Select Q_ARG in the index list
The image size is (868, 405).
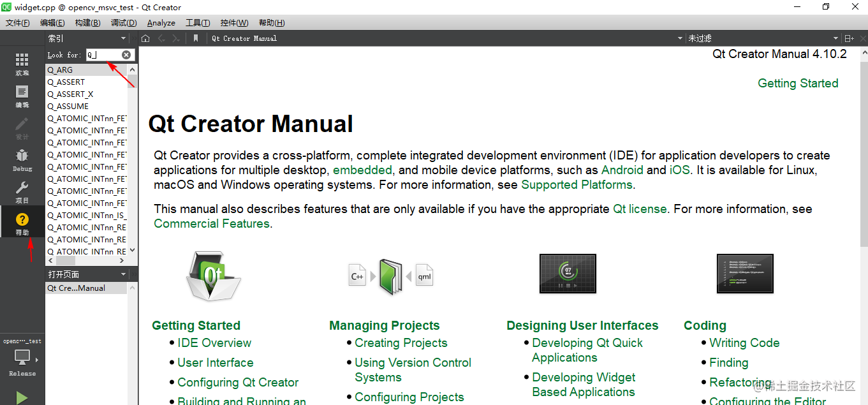coord(87,70)
